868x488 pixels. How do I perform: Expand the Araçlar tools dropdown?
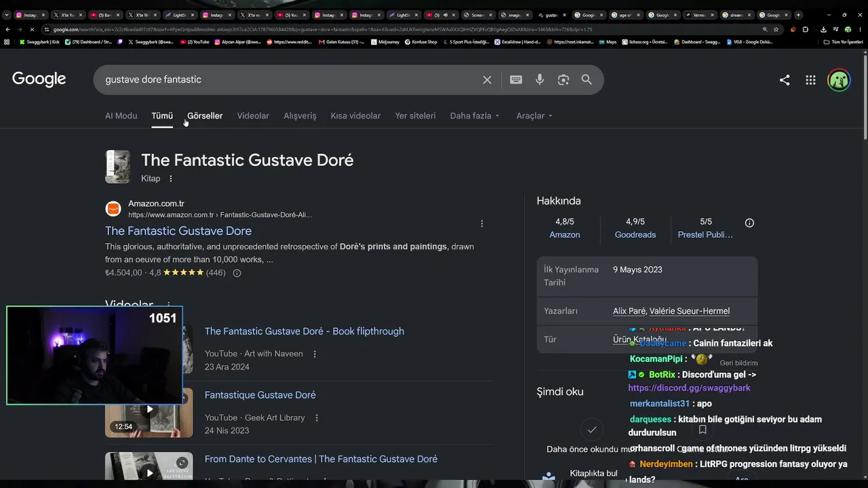coord(534,116)
